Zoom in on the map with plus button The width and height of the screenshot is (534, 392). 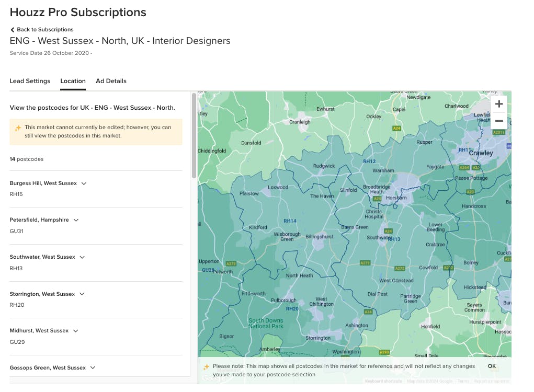coord(499,104)
